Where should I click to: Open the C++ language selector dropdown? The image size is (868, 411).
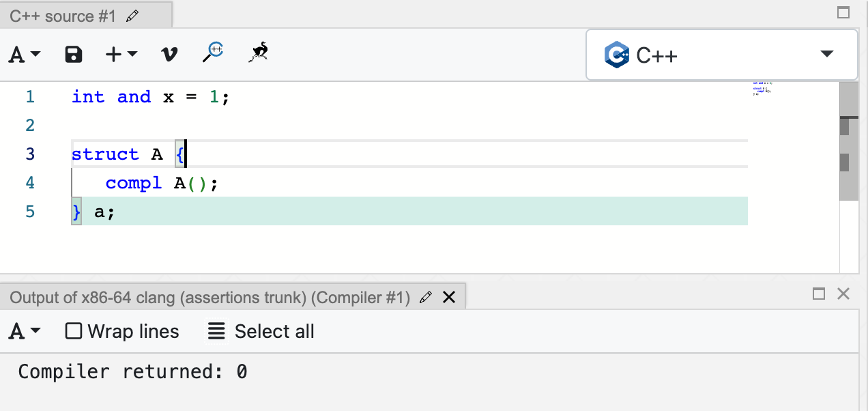coord(722,55)
